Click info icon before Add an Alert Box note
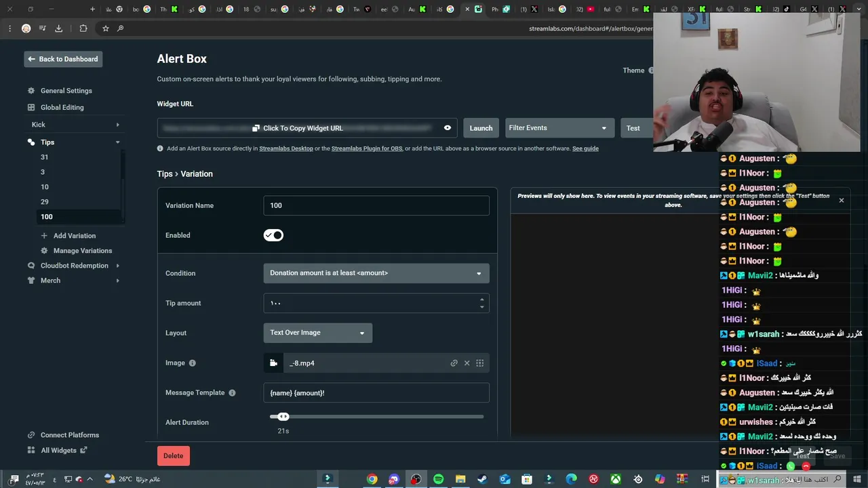The width and height of the screenshot is (868, 488). tap(160, 148)
